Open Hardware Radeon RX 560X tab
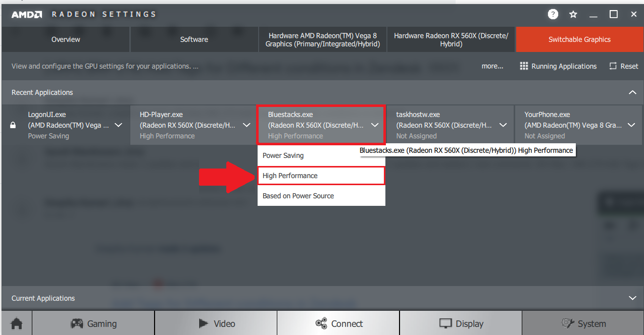The image size is (644, 335). pos(451,39)
